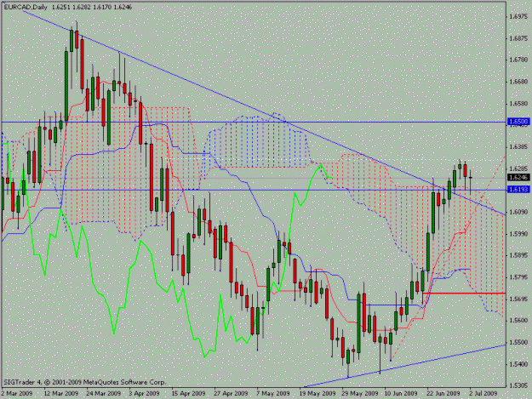Select the short red horizontal line near 1.5720
The height and width of the screenshot is (399, 532).
[x=464, y=293]
